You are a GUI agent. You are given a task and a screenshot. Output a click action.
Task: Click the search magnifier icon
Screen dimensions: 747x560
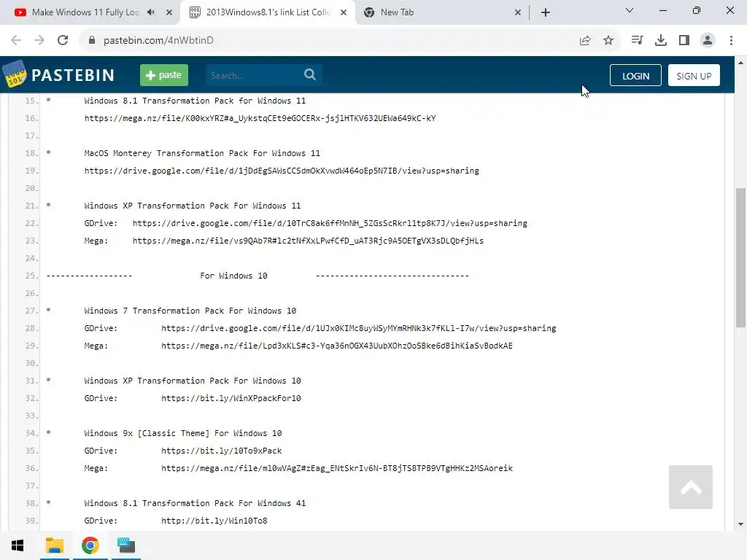click(309, 75)
